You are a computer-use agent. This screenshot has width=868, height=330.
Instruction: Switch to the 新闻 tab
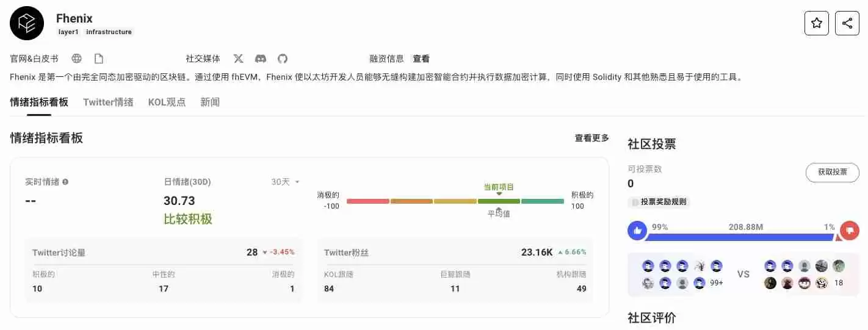[210, 102]
